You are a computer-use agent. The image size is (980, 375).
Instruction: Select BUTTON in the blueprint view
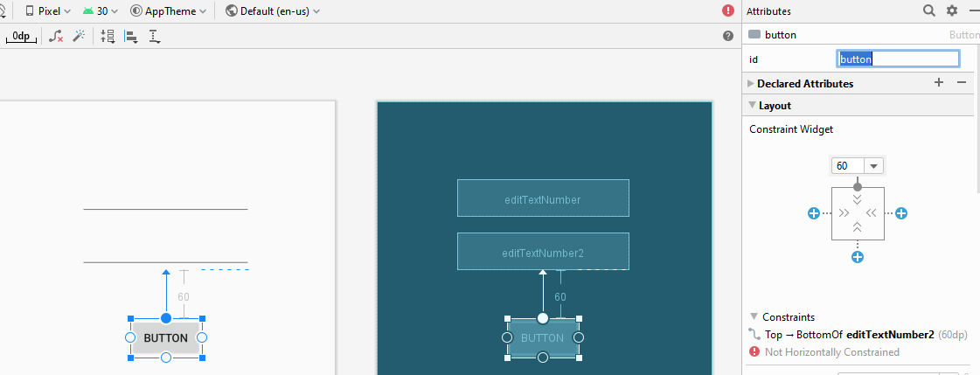tap(543, 338)
